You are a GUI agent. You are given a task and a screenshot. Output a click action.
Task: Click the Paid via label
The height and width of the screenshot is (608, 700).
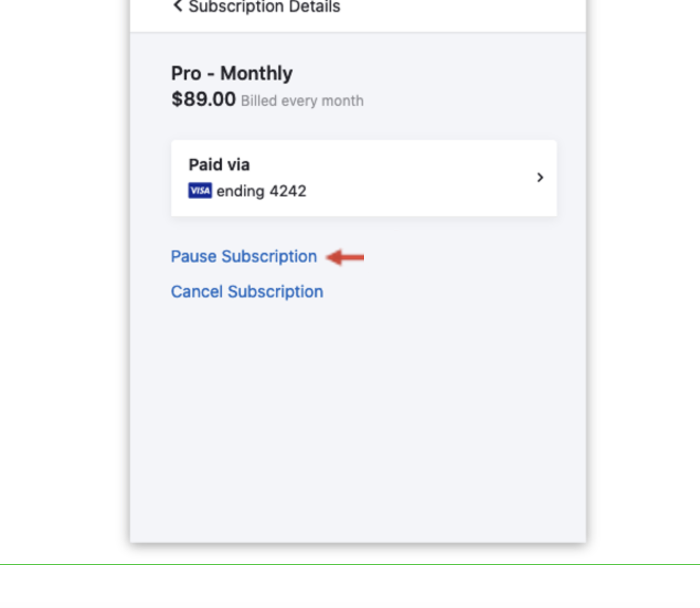coord(219,164)
